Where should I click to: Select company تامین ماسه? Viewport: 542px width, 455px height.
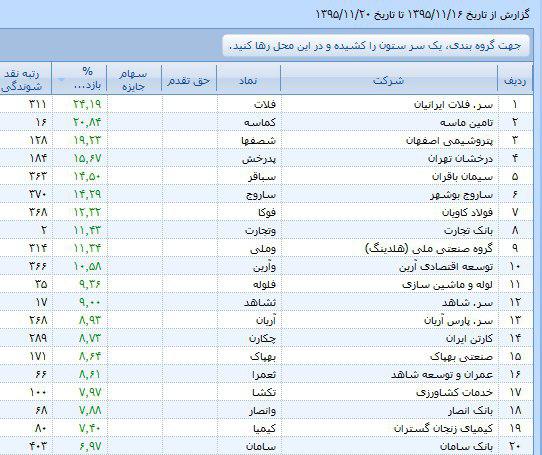pyautogui.click(x=466, y=122)
